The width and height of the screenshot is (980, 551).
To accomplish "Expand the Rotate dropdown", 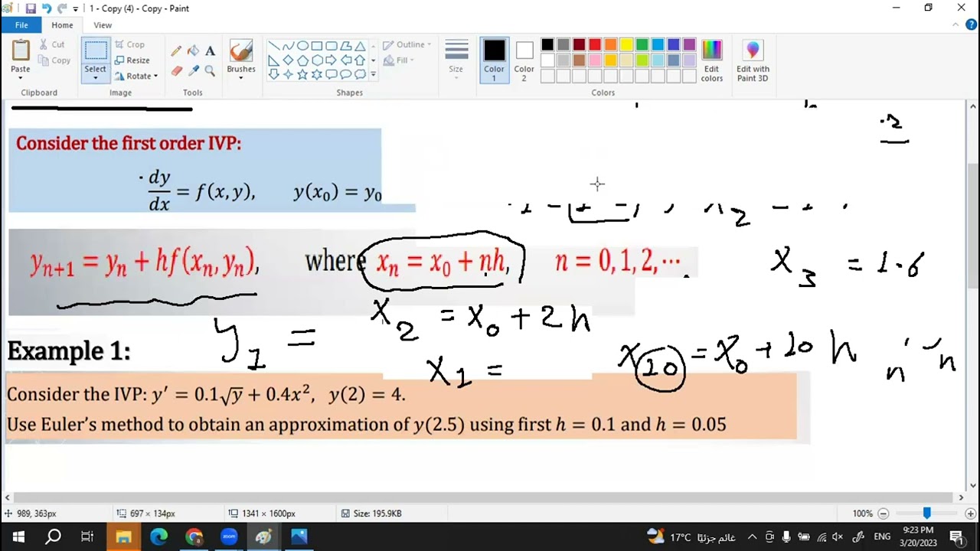I will (155, 76).
